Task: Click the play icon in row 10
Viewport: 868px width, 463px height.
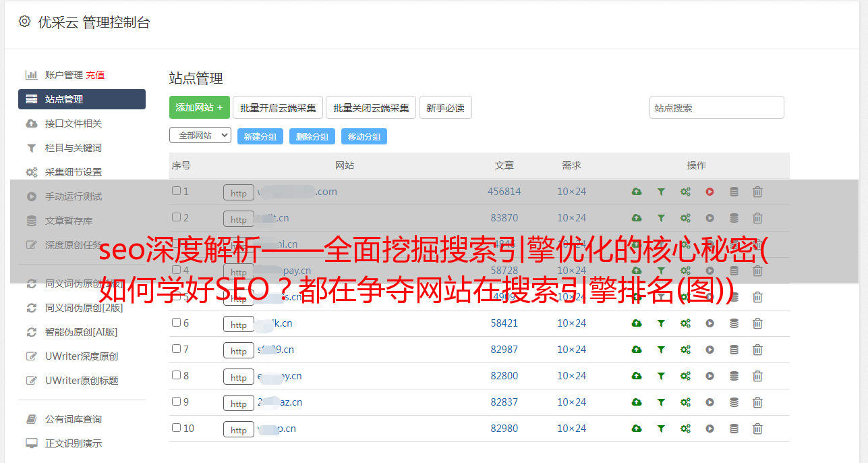Action: coord(710,429)
